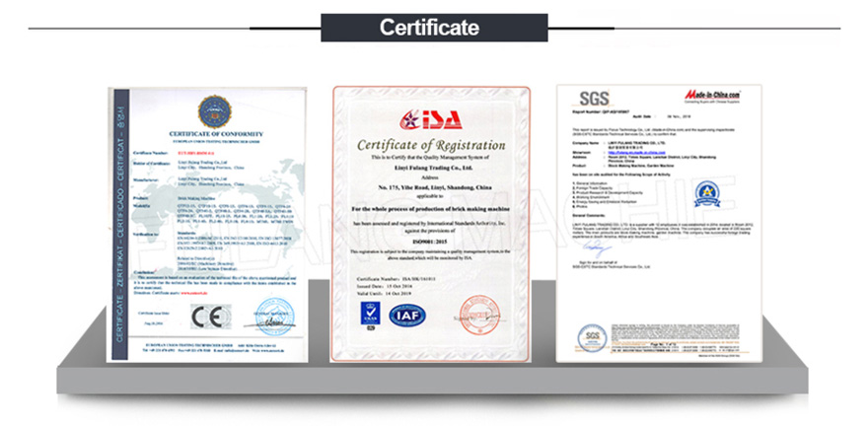Click the light blue round stamp beside CE
868x426 pixels.
tap(274, 317)
